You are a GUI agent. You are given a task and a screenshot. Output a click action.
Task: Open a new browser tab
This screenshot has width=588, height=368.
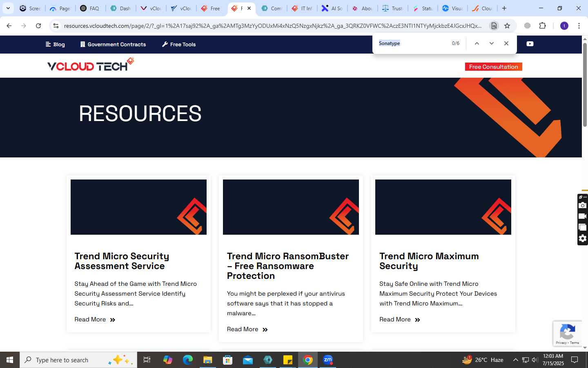coord(504,8)
